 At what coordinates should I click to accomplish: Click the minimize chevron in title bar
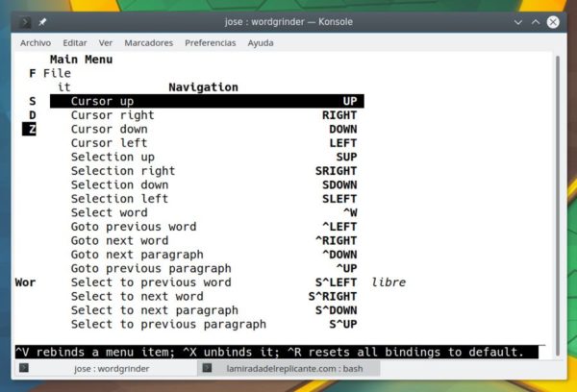click(518, 22)
